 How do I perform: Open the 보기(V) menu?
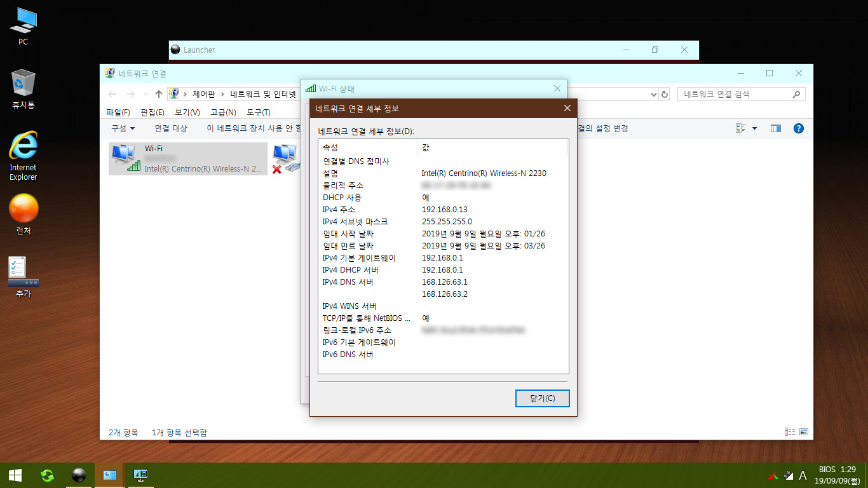pos(187,112)
